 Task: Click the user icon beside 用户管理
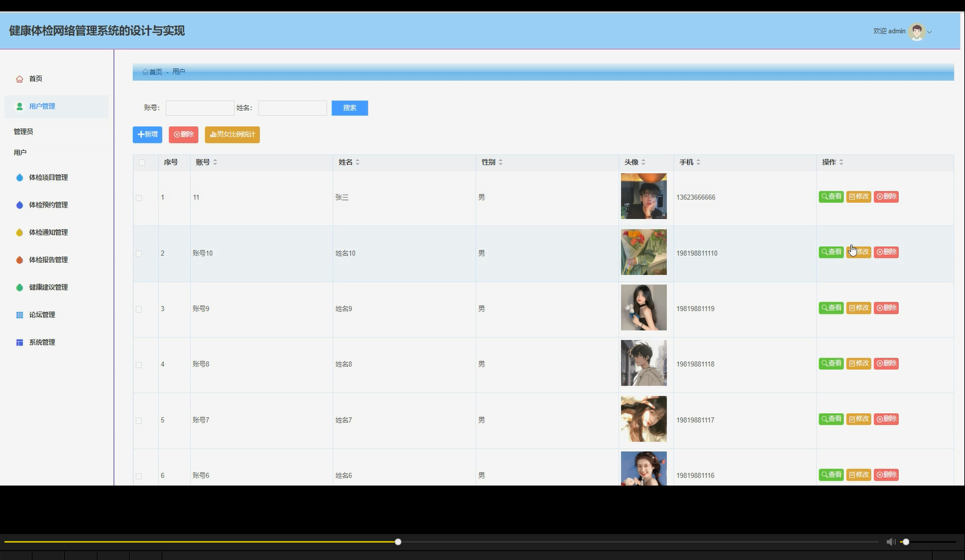click(x=20, y=106)
